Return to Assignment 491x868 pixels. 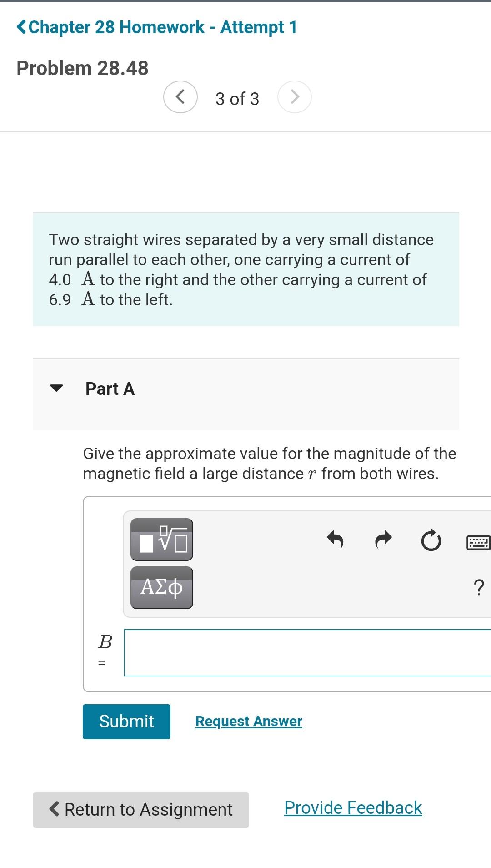pos(141,809)
